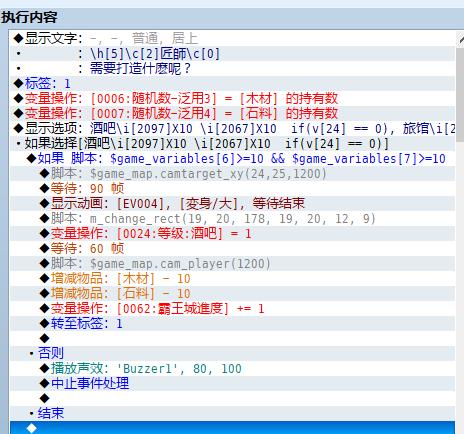464x434 pixels.
Task: Select the '脚本: m_change_rect(19, 20, 178...' row
Action: click(232, 218)
